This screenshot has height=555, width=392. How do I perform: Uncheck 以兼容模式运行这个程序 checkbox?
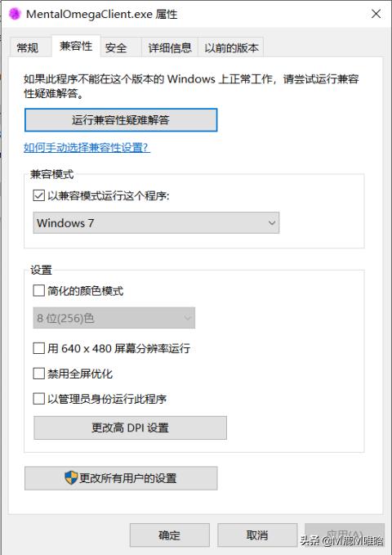[x=38, y=195]
